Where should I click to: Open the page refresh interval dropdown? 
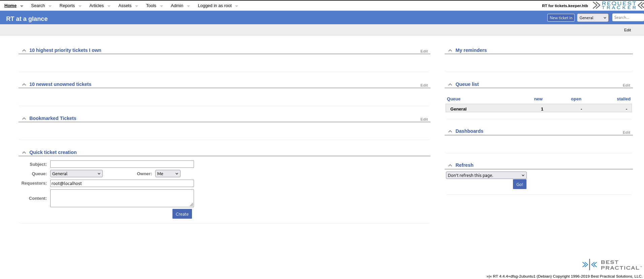486,175
